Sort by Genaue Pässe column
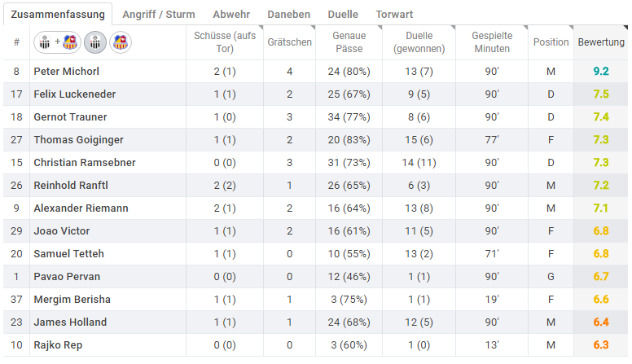 tap(349, 42)
